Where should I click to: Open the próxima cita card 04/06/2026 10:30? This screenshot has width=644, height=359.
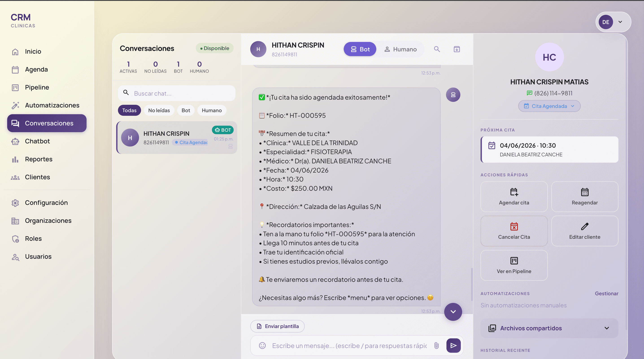[x=550, y=150]
